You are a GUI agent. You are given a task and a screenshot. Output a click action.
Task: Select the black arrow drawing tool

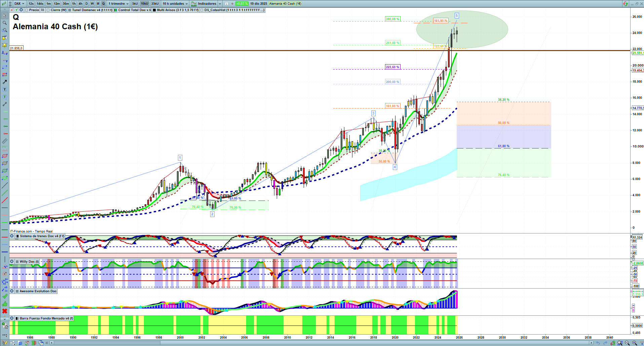(x=5, y=82)
